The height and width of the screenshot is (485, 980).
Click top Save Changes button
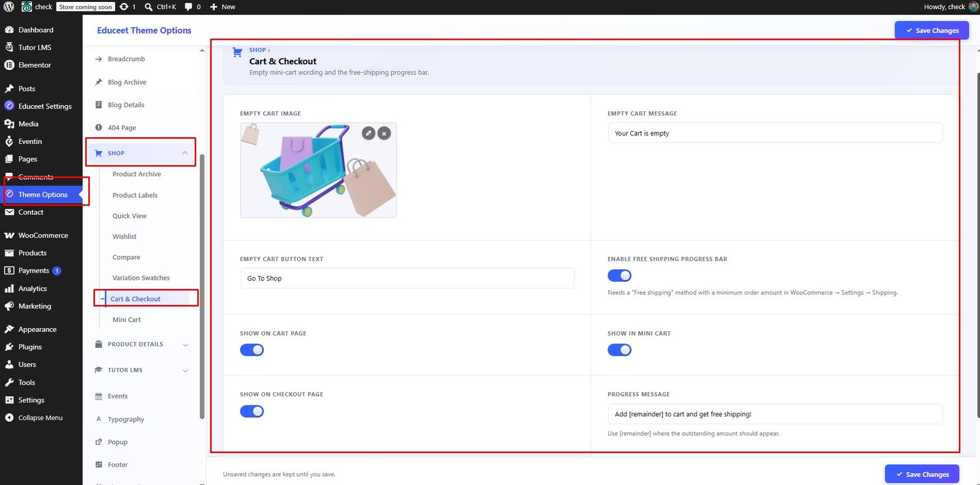point(932,31)
